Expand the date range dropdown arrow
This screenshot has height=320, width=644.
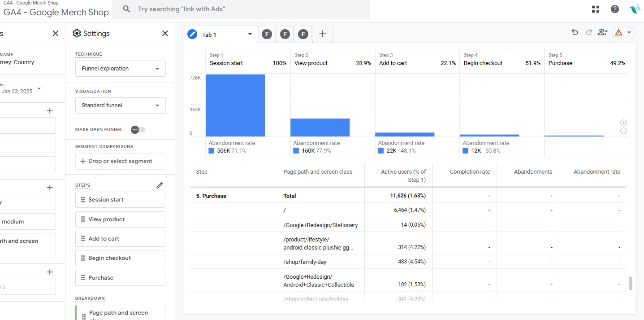click(x=39, y=88)
